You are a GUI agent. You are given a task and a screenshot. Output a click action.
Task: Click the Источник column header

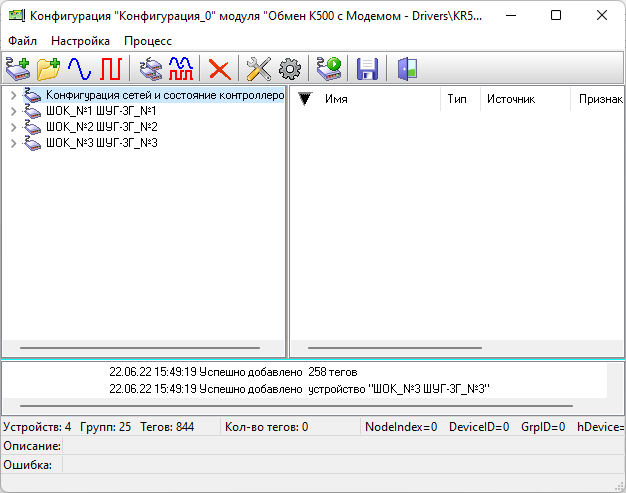click(x=511, y=99)
